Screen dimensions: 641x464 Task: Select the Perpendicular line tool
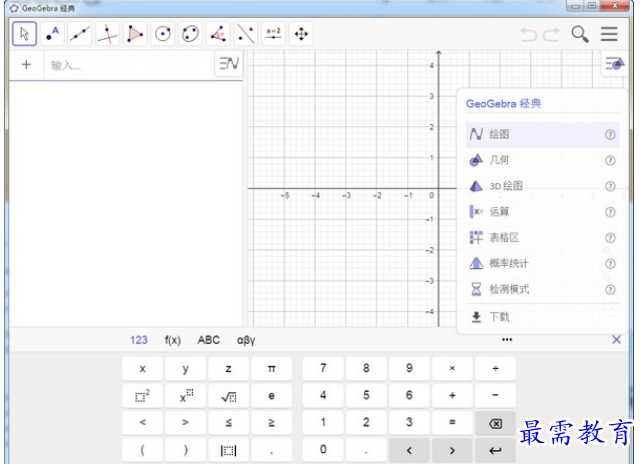[108, 34]
